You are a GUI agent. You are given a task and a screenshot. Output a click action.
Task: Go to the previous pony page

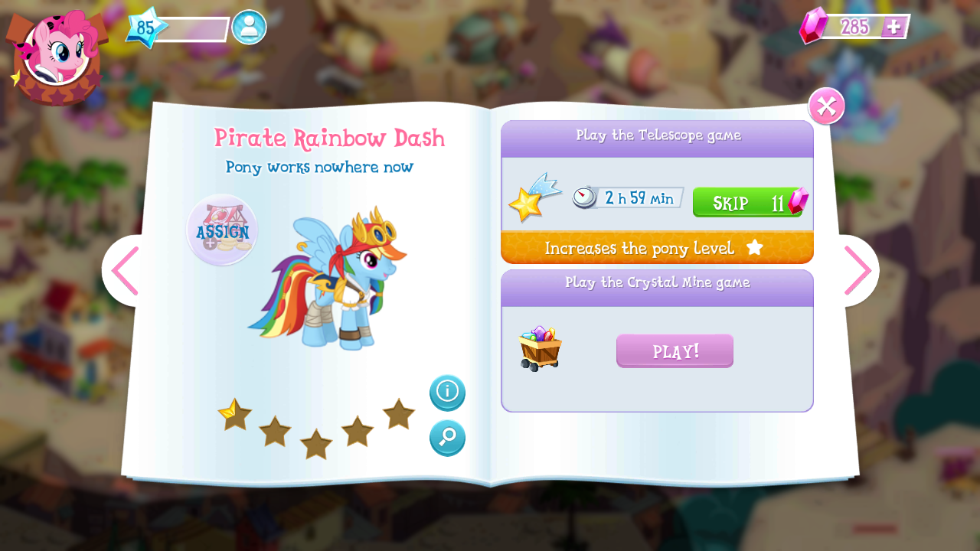click(x=124, y=271)
